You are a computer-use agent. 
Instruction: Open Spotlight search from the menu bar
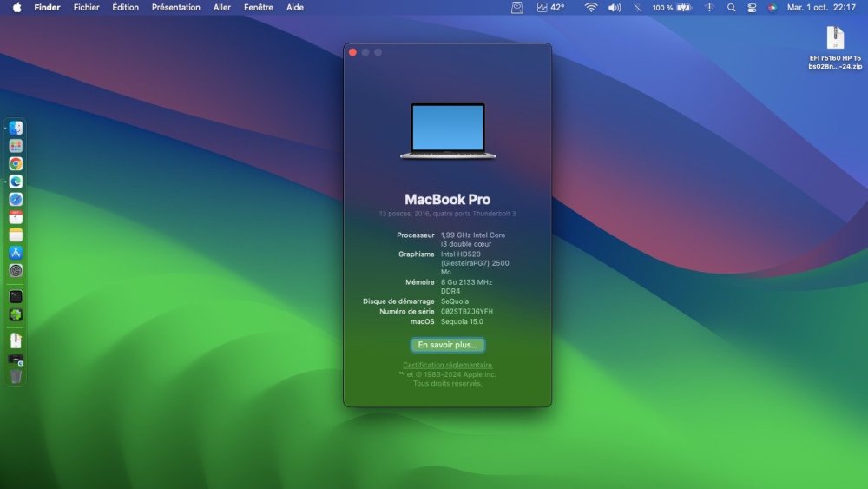pos(731,7)
